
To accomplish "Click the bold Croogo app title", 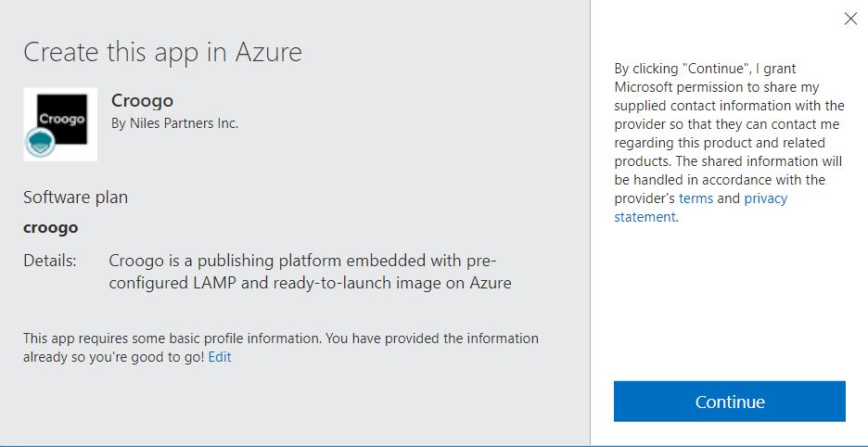I will click(x=142, y=100).
